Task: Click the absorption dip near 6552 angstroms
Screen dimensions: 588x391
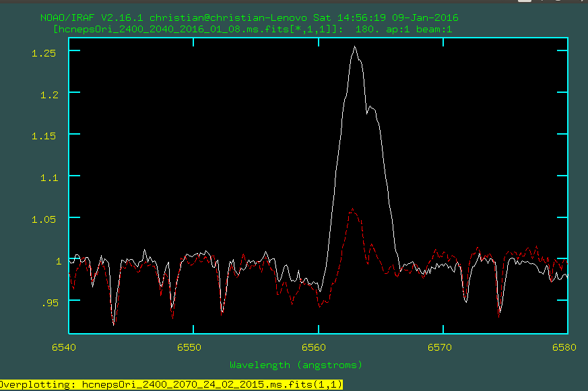Action: click(x=221, y=312)
